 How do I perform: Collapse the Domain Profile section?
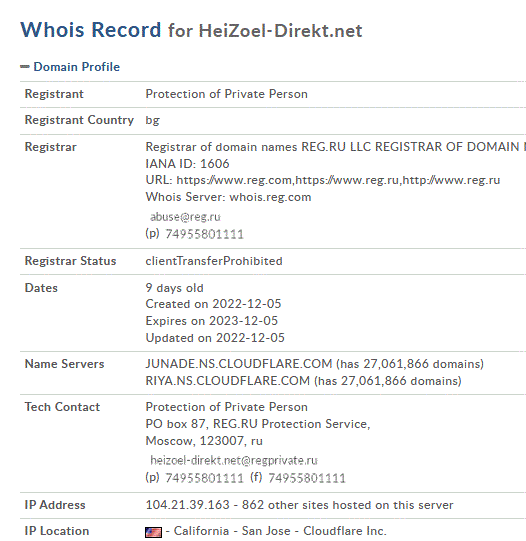click(25, 67)
